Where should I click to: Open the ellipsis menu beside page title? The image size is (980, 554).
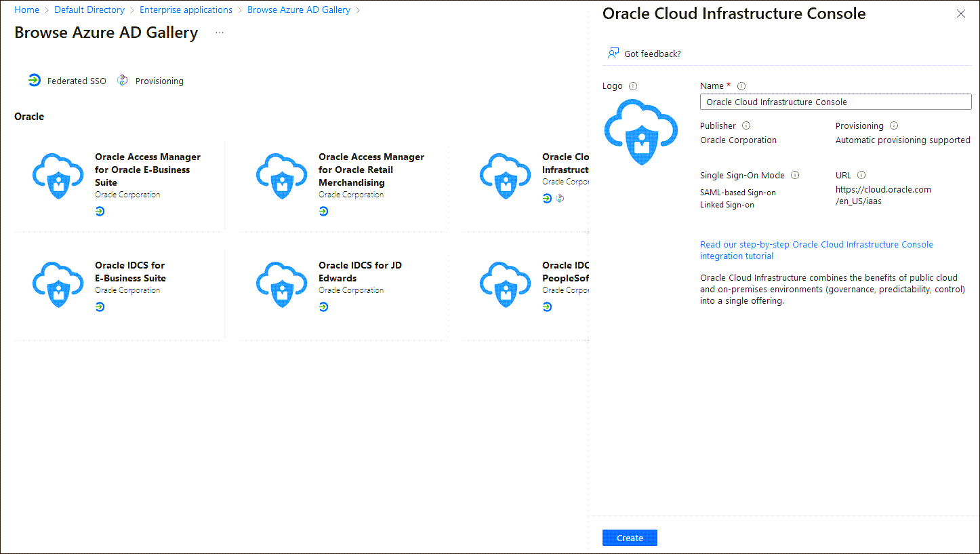click(220, 33)
